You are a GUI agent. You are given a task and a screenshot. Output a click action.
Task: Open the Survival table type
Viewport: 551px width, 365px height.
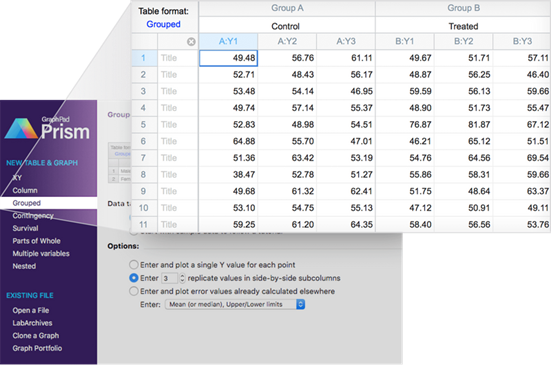[25, 228]
